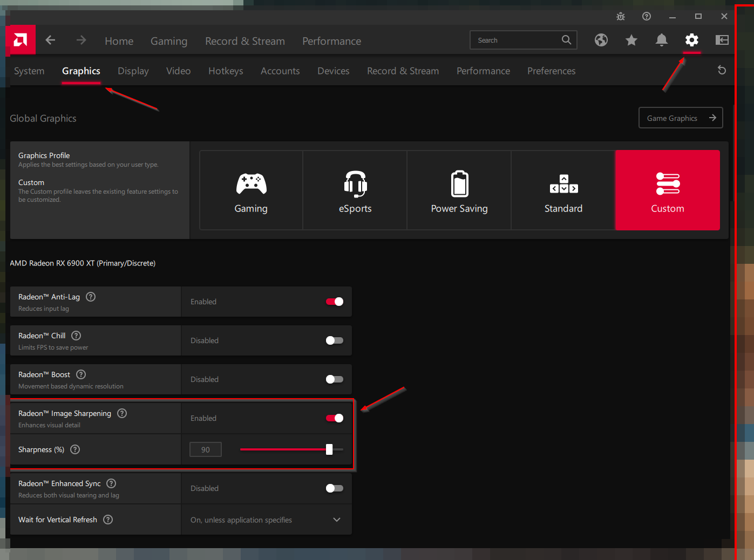Screen dimensions: 754x560
Task: Click AMD Radeon RX 6900 XT label
Action: [x=83, y=263]
